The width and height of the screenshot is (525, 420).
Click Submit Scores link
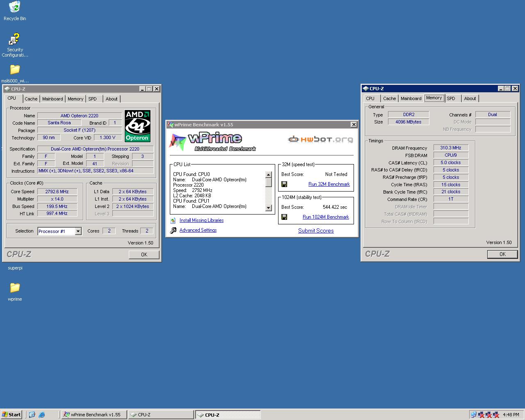[316, 231]
